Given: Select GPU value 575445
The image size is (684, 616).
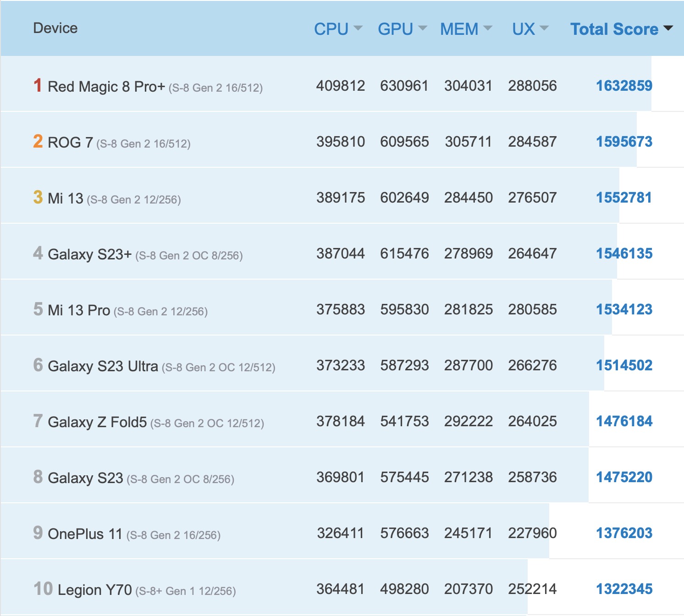Looking at the screenshot, I should [x=404, y=477].
